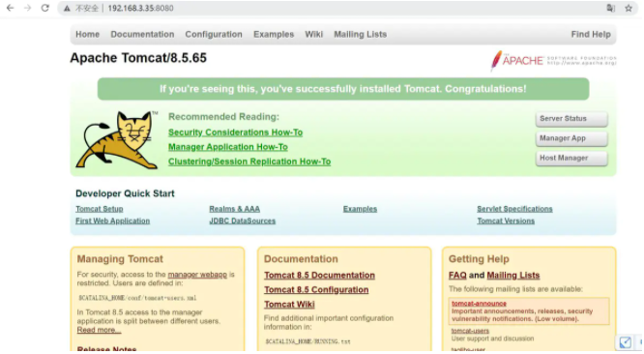Open Security Considerations How-To link
The image size is (644, 354).
[235, 133]
